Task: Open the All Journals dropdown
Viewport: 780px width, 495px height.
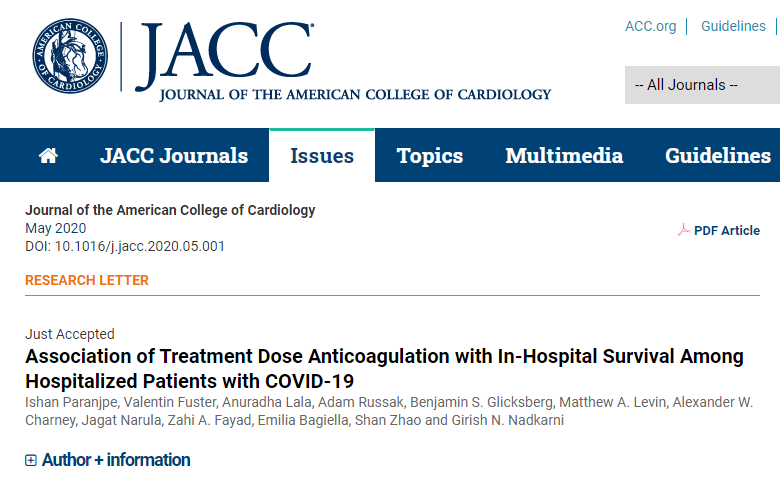Action: pos(702,85)
